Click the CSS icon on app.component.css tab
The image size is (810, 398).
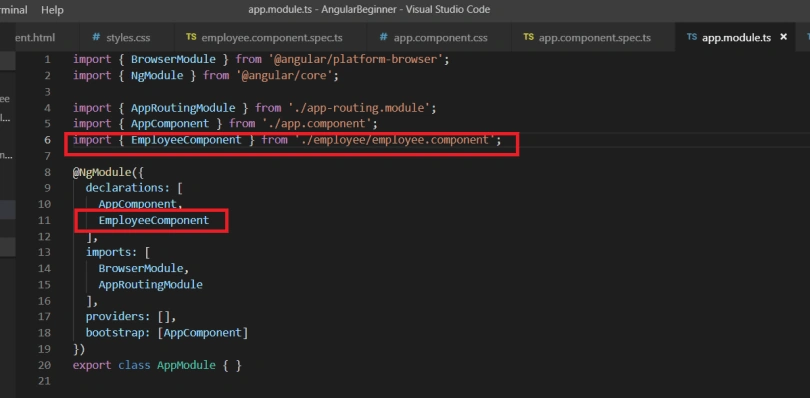pos(383,37)
